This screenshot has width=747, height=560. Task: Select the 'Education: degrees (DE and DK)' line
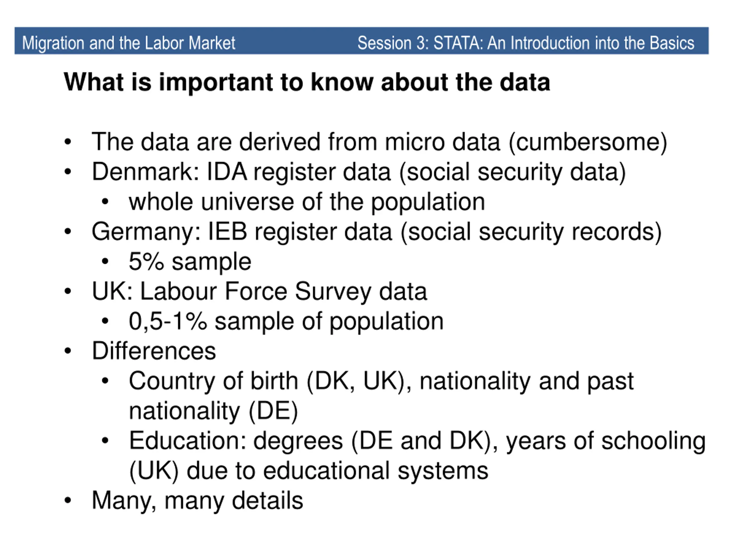tap(417, 441)
